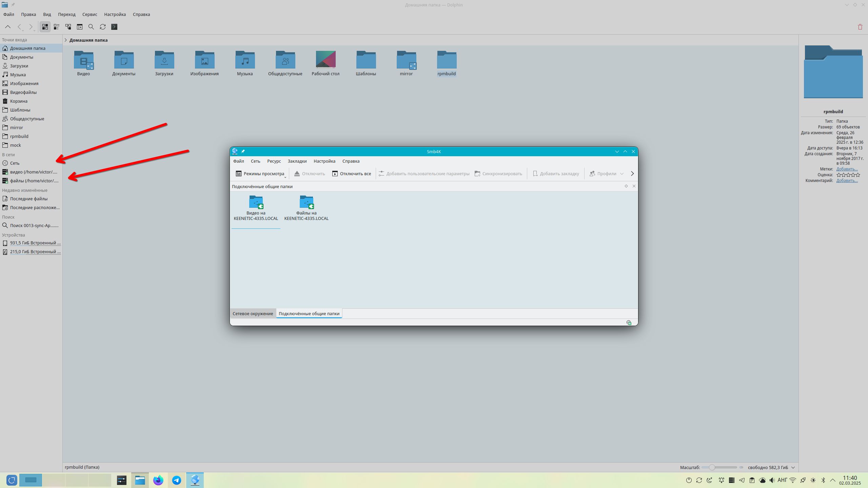Open the Закладки menu in Smb4K
This screenshot has height=488, width=868.
[x=297, y=161]
